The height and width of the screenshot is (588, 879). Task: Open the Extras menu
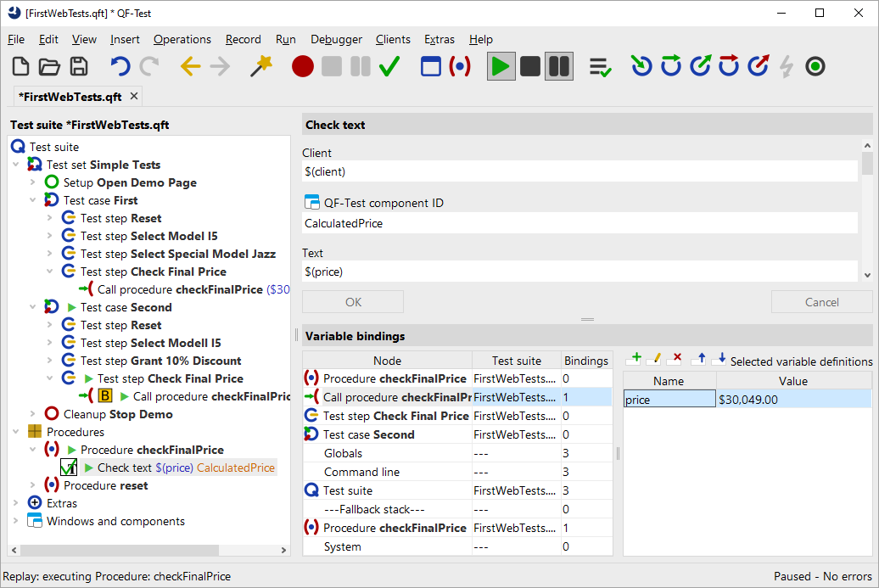(439, 39)
